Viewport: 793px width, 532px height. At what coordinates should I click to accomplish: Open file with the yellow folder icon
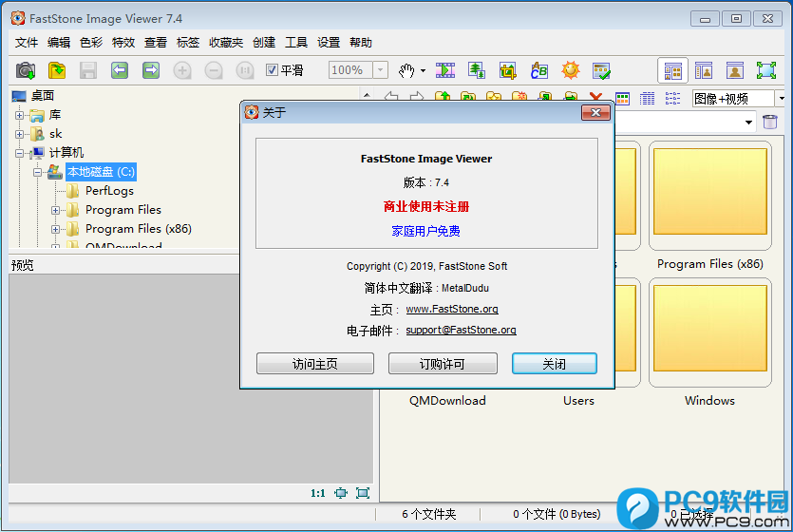coord(57,70)
